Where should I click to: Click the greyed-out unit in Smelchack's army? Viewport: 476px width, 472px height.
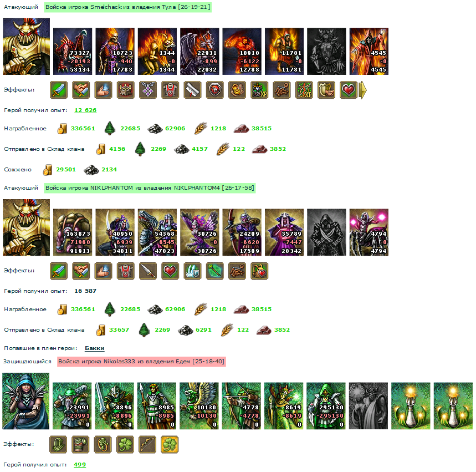(x=326, y=52)
